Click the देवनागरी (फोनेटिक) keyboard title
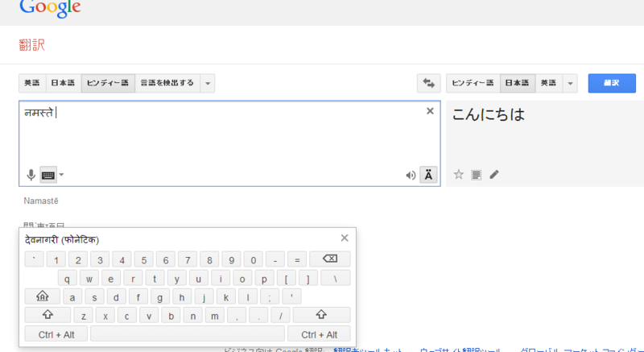Image resolution: width=644 pixels, height=352 pixels. 62,239
